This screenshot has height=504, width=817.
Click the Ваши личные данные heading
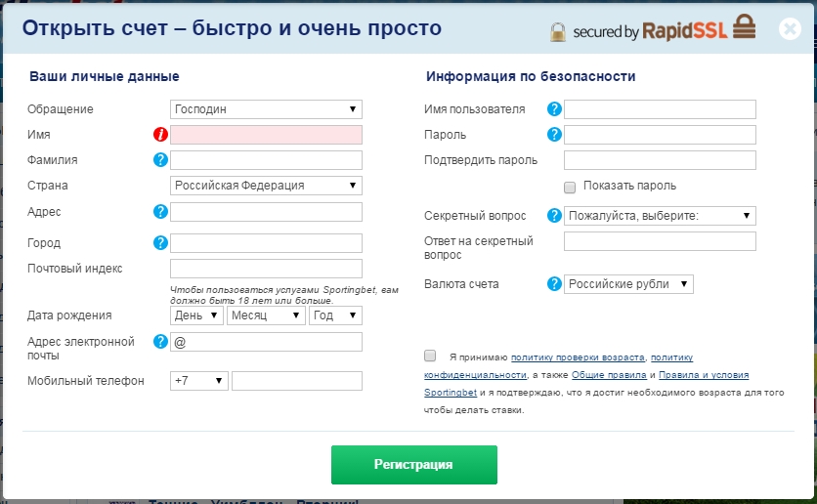coord(105,76)
